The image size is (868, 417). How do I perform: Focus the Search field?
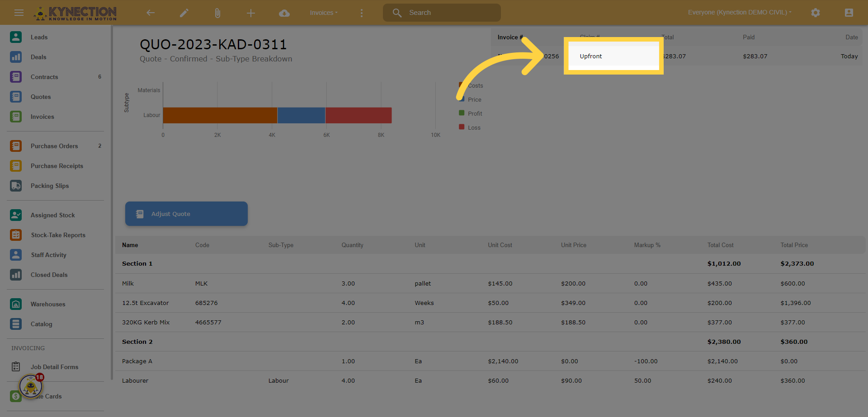coord(442,13)
